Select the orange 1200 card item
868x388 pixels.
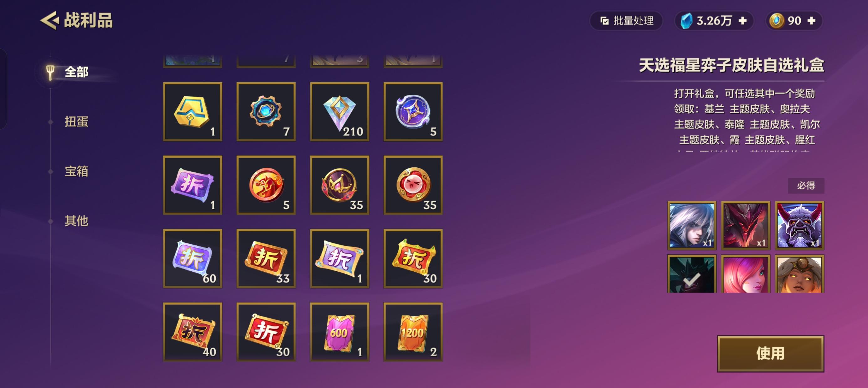click(413, 332)
